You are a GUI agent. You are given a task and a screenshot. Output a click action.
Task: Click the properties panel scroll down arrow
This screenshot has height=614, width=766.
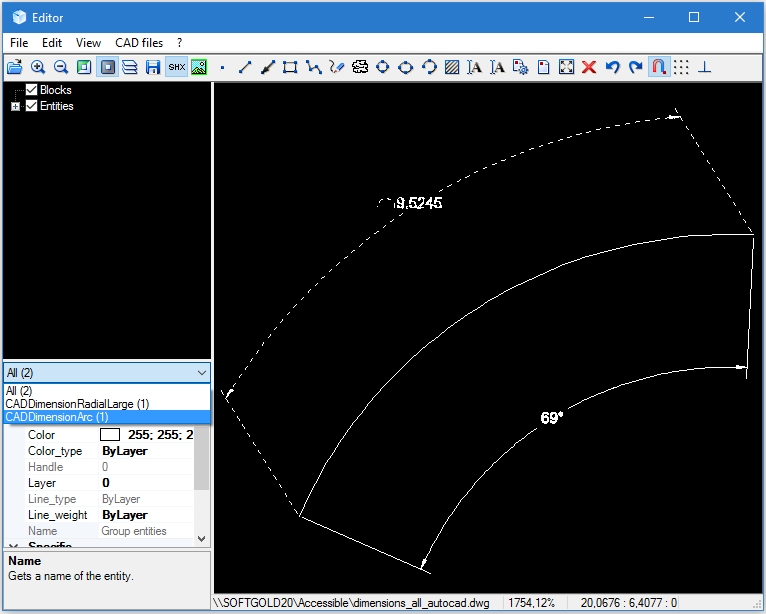203,538
